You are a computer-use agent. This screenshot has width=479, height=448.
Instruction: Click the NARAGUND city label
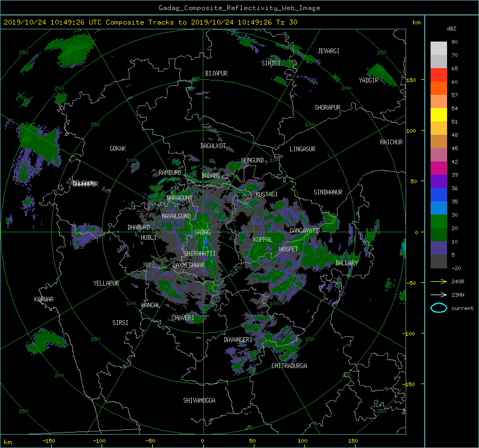(180, 198)
